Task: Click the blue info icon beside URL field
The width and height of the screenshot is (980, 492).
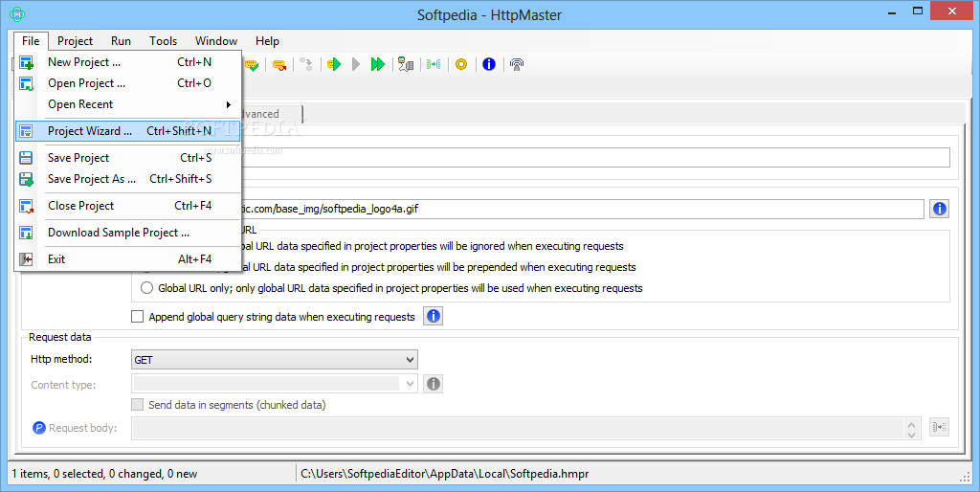Action: (940, 209)
